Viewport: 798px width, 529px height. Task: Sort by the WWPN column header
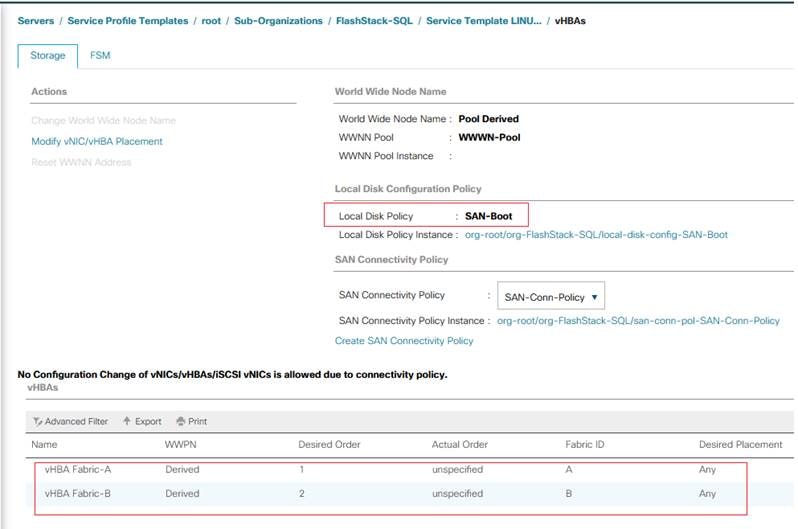tap(181, 444)
